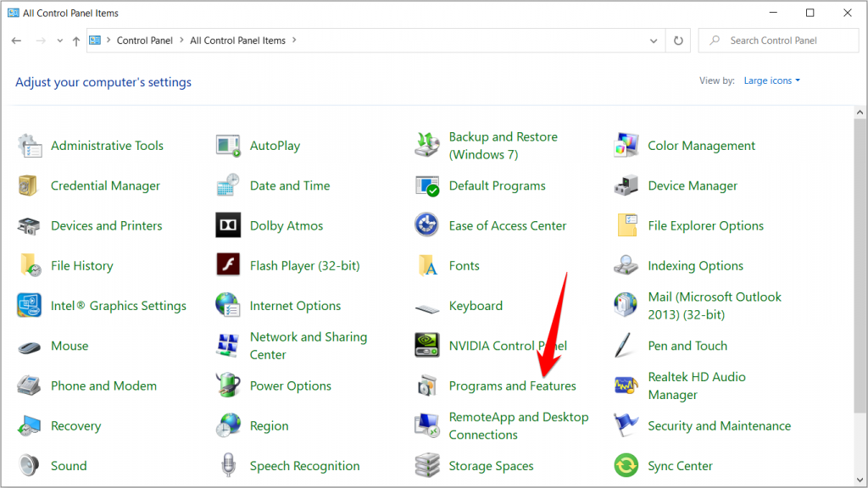
Task: Open the Security and Maintenance link
Action: click(x=719, y=426)
